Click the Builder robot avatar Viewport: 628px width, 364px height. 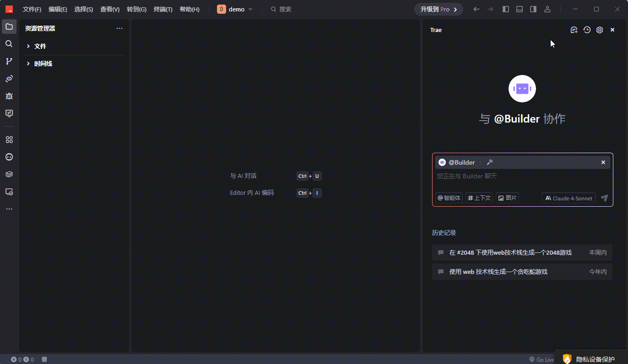coord(522,89)
